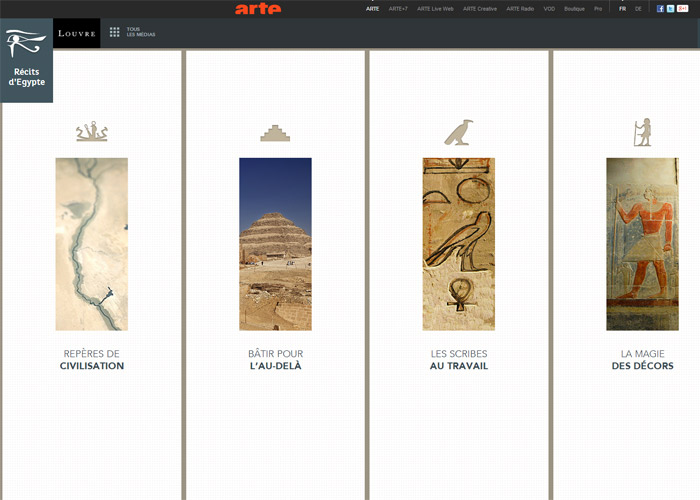700x500 pixels.
Task: Open ARTE Radio link
Action: click(520, 9)
